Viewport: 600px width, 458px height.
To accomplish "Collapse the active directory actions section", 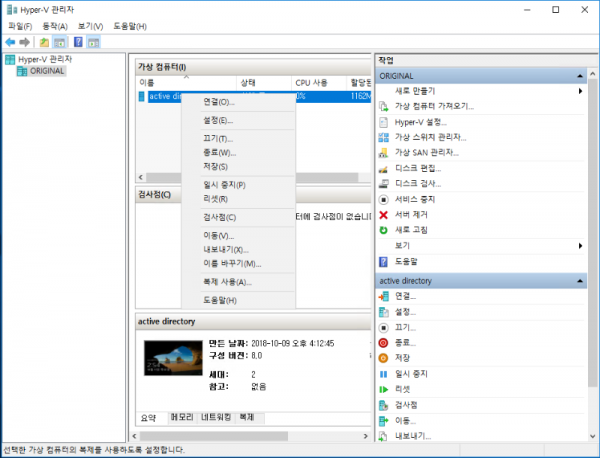I will coord(580,281).
